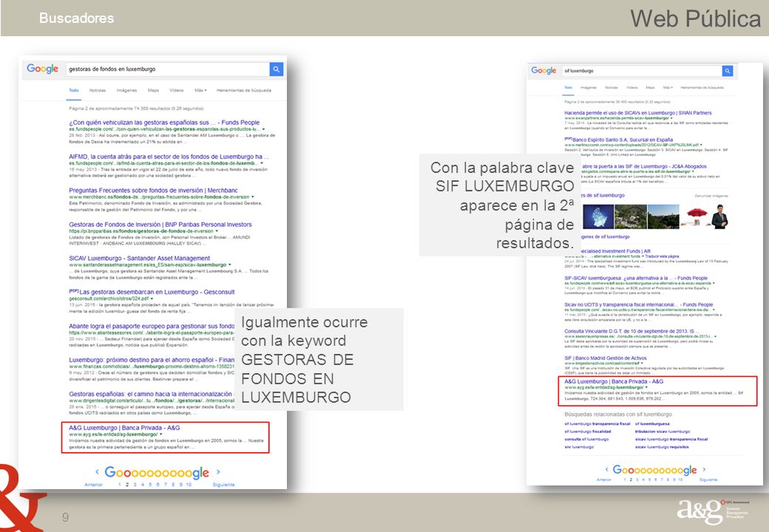Click 'Denunciar imágenes' above image thumbnails

711,196
